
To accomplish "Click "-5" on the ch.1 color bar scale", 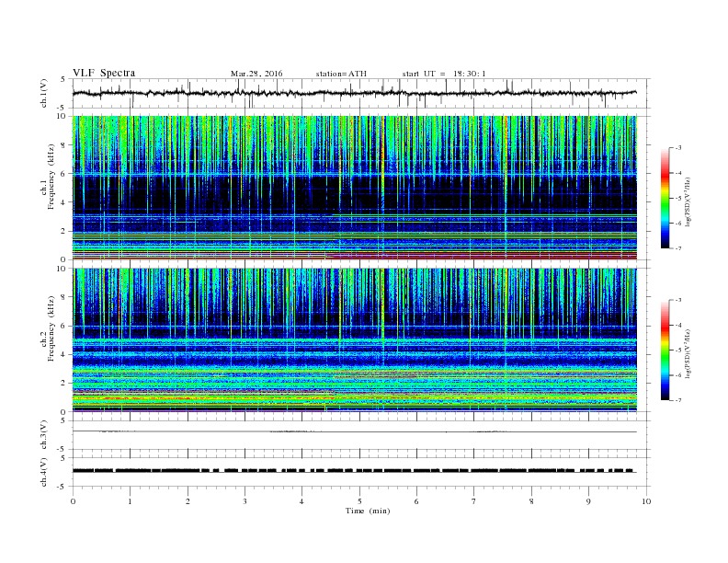I will tap(678, 199).
